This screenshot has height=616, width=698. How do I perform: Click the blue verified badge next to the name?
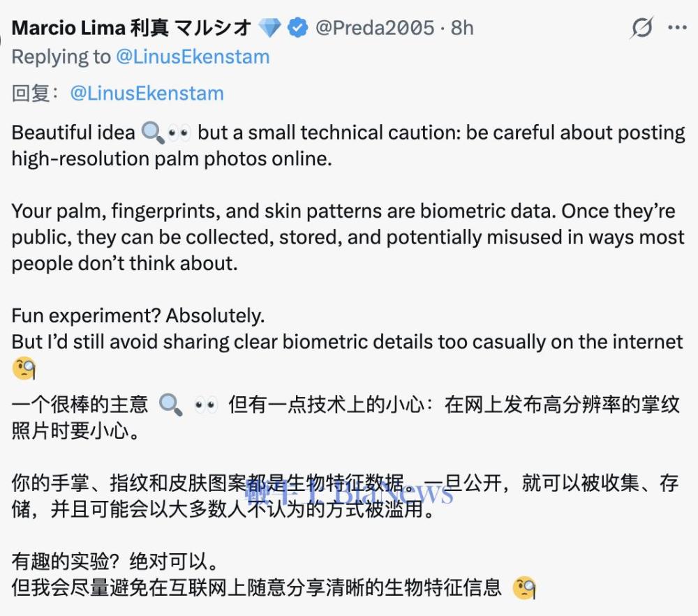299,27
